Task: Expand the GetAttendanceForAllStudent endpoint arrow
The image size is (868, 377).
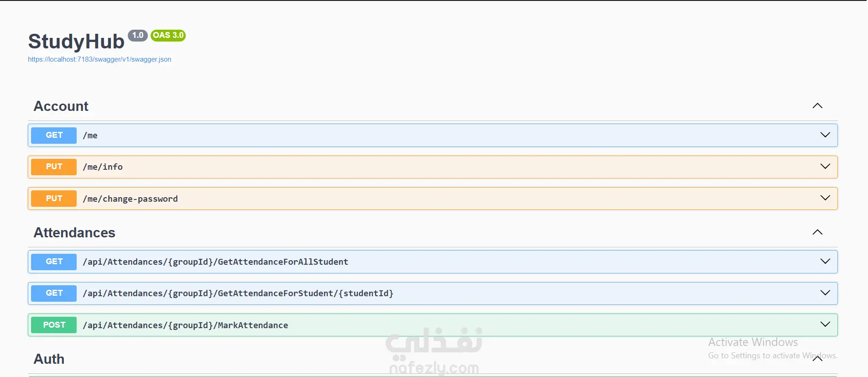Action: tap(825, 262)
